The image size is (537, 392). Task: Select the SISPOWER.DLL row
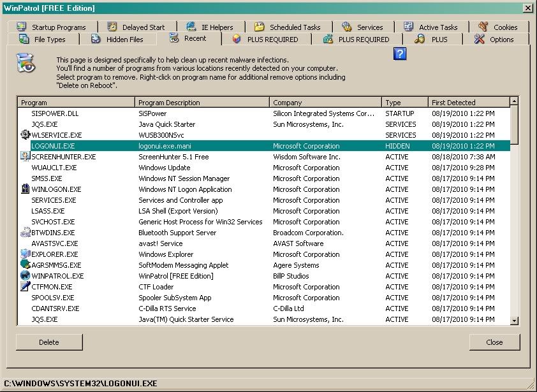tap(263, 113)
